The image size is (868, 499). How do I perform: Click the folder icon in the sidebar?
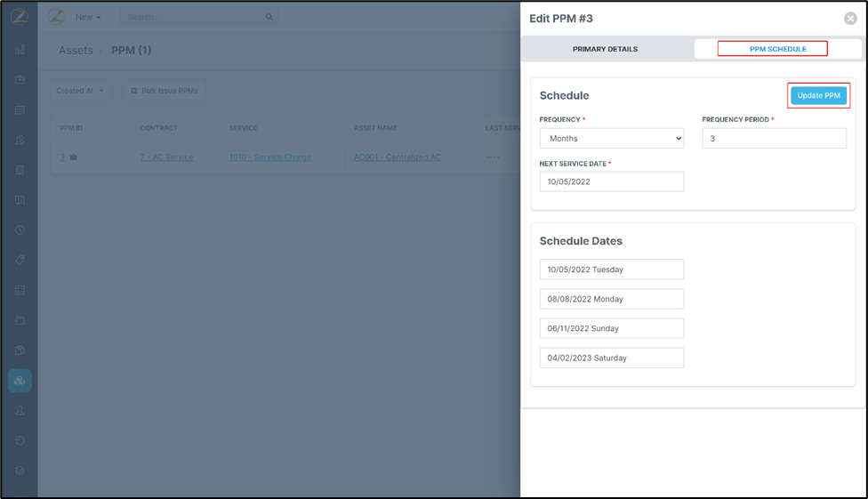click(20, 320)
